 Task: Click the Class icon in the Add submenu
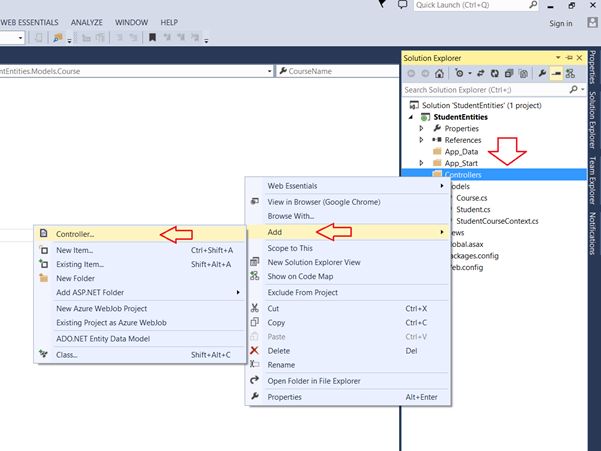(44, 354)
